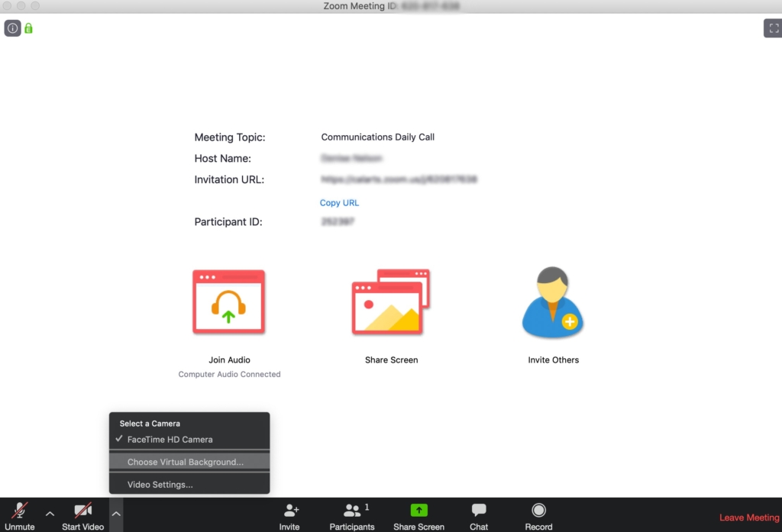Click the Copy URL link

(339, 203)
